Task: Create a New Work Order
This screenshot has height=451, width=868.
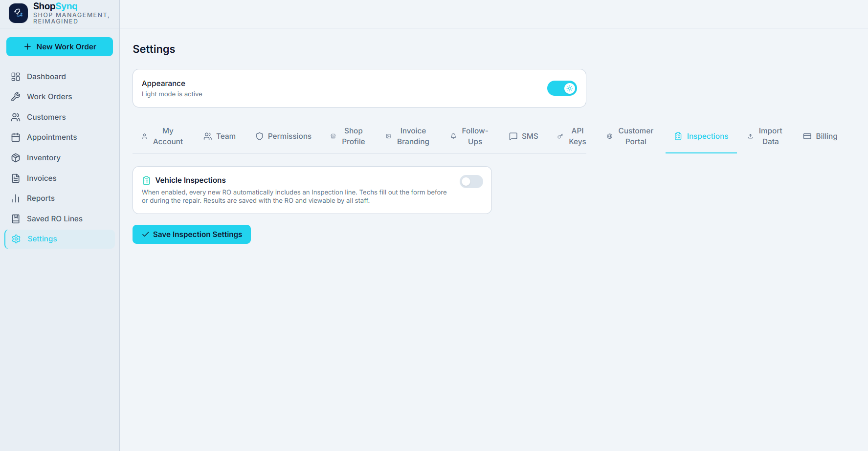Action: coord(60,47)
